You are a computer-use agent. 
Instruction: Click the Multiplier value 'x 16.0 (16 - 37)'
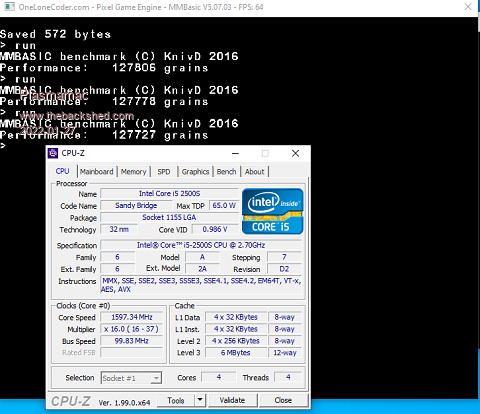point(132,329)
